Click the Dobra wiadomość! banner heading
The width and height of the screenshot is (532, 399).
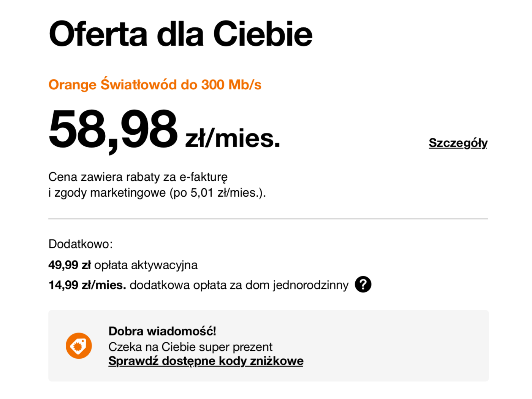tap(162, 331)
